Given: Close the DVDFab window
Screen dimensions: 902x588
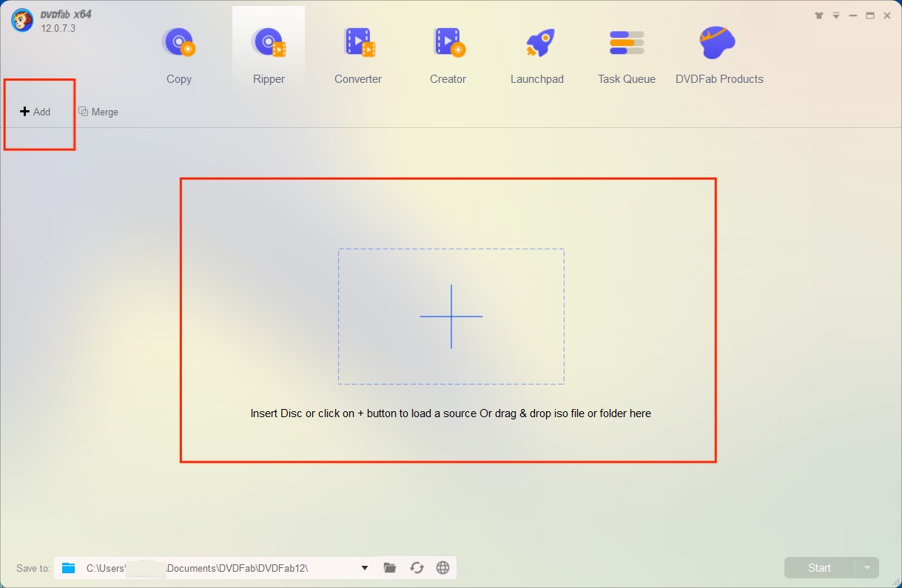Looking at the screenshot, I should 887,16.
